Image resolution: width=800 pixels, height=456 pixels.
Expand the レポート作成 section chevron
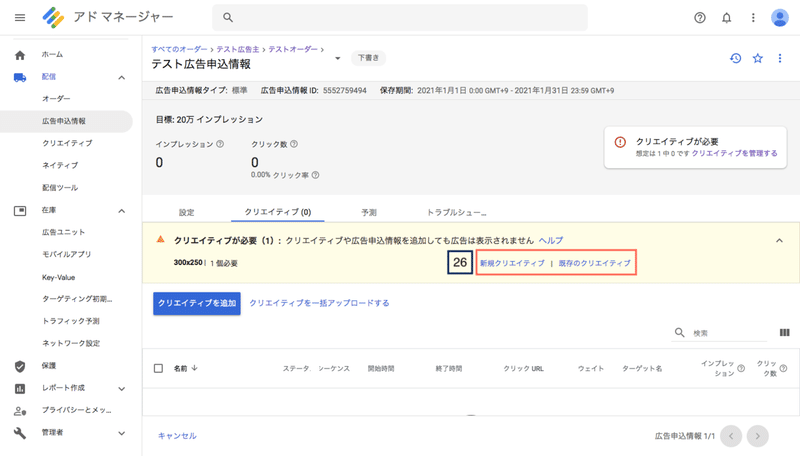(121, 389)
